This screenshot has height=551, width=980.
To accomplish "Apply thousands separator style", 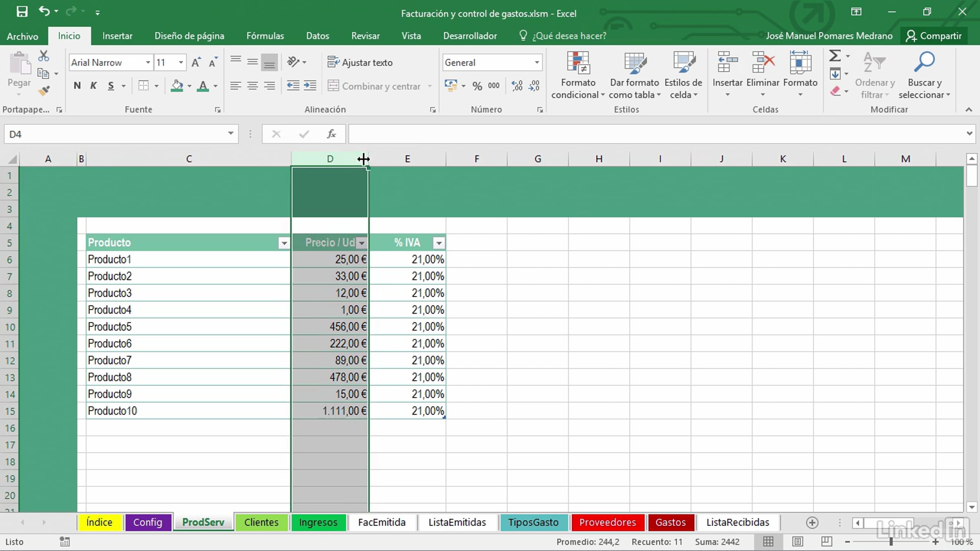I will [x=494, y=86].
